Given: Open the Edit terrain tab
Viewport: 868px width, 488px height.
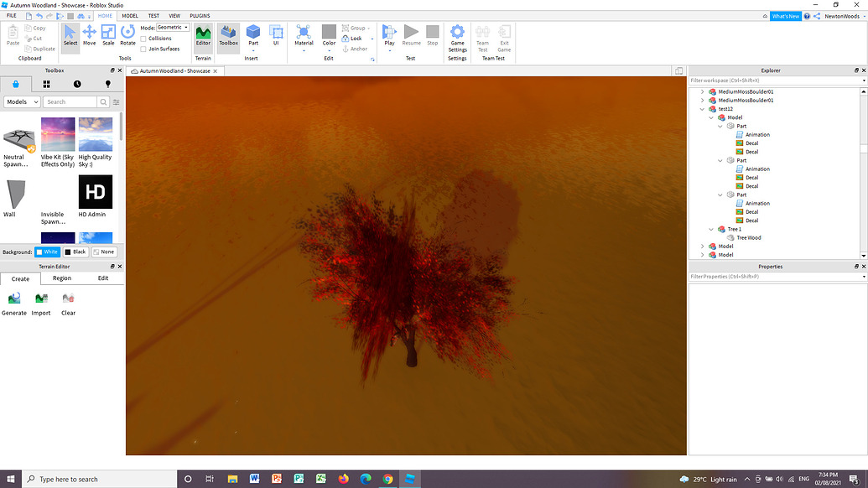Looking at the screenshot, I should [103, 278].
